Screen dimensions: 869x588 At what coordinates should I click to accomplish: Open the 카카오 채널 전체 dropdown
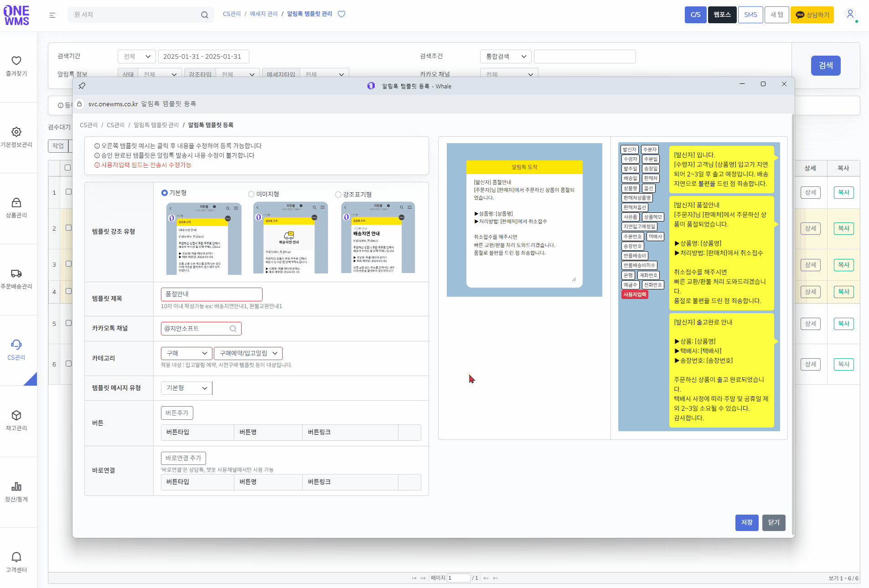pos(509,74)
